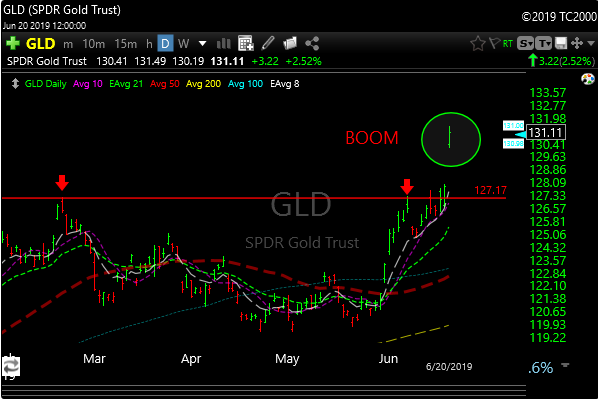Open the calendar add date-range icon
The height and width of the screenshot is (399, 598).
pyautogui.click(x=246, y=43)
